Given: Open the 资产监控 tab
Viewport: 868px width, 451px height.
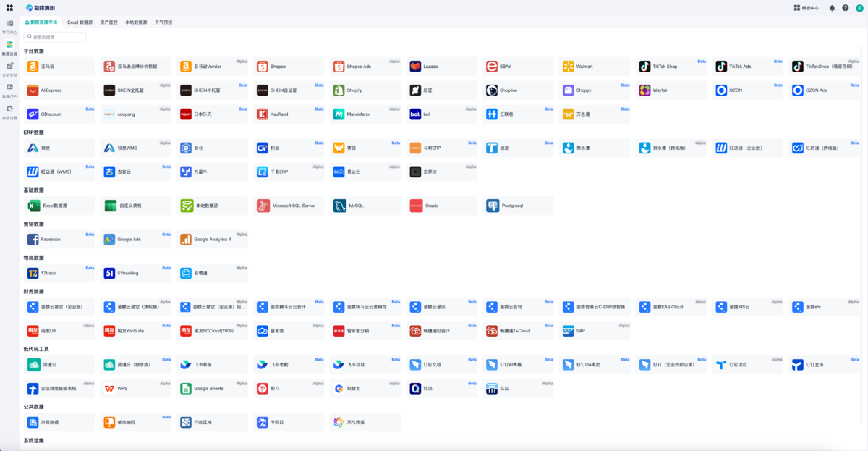Looking at the screenshot, I should click(x=109, y=22).
